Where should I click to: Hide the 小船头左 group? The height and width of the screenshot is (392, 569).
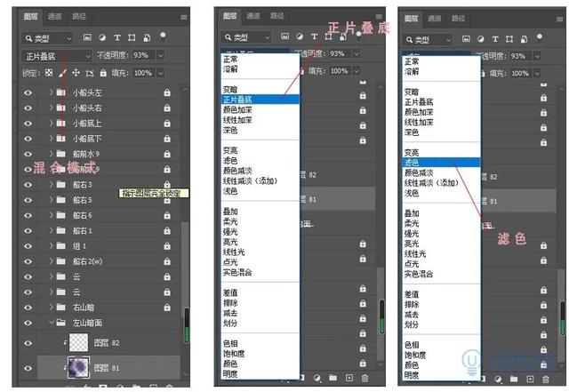pyautogui.click(x=28, y=93)
